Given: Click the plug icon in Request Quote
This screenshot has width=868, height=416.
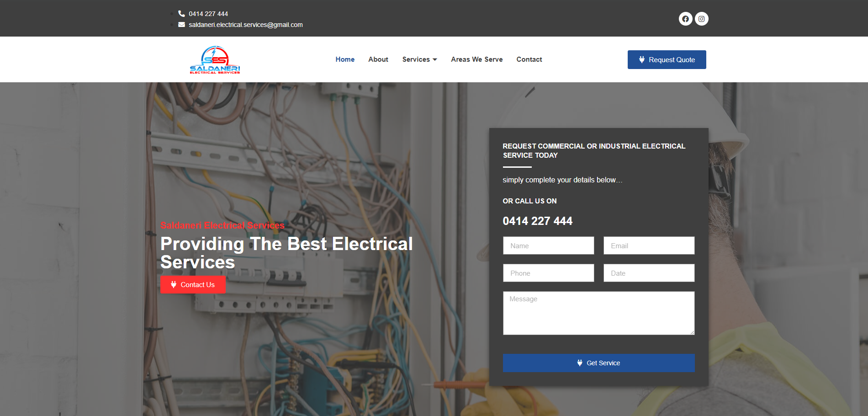Looking at the screenshot, I should tap(642, 59).
